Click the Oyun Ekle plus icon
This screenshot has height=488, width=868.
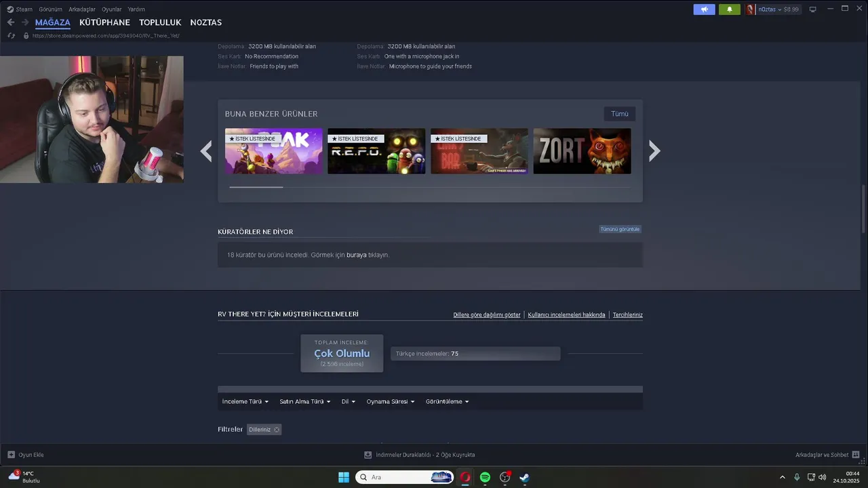[11, 455]
